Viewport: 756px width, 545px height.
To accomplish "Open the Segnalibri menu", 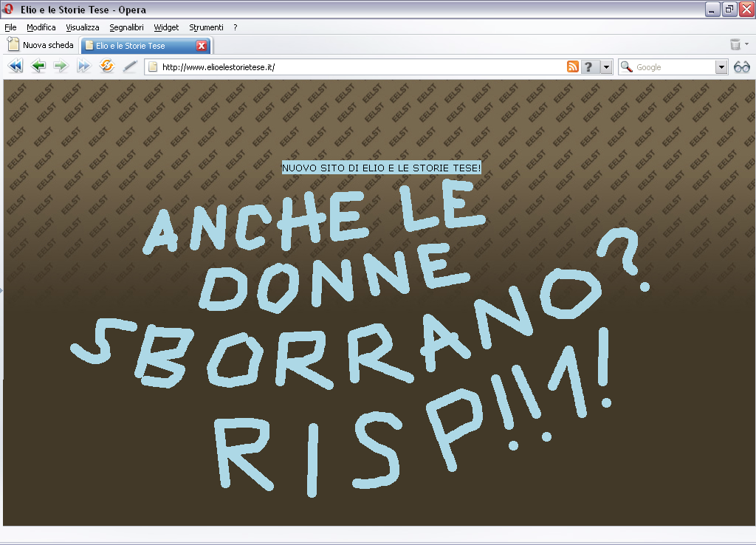I will [126, 27].
